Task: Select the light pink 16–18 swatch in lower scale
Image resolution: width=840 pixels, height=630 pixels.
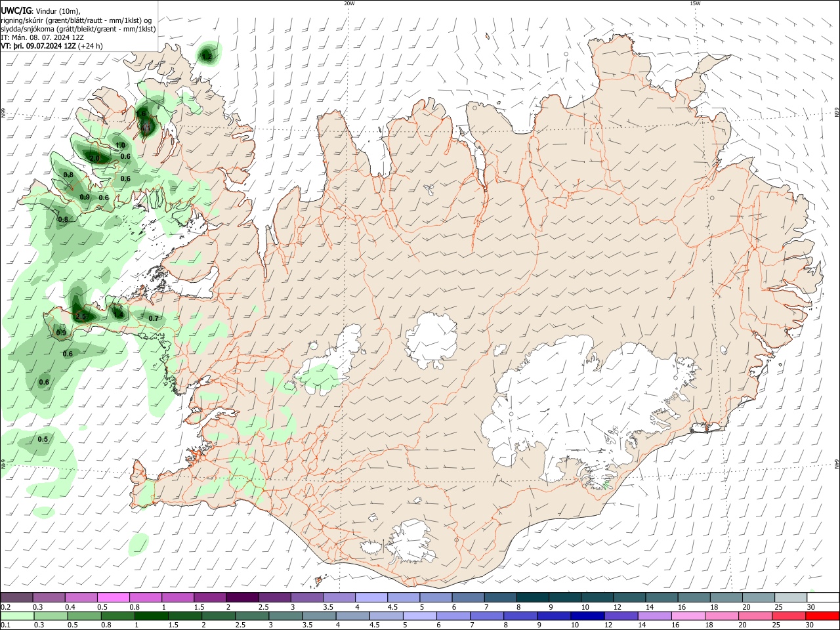Action: (687, 616)
